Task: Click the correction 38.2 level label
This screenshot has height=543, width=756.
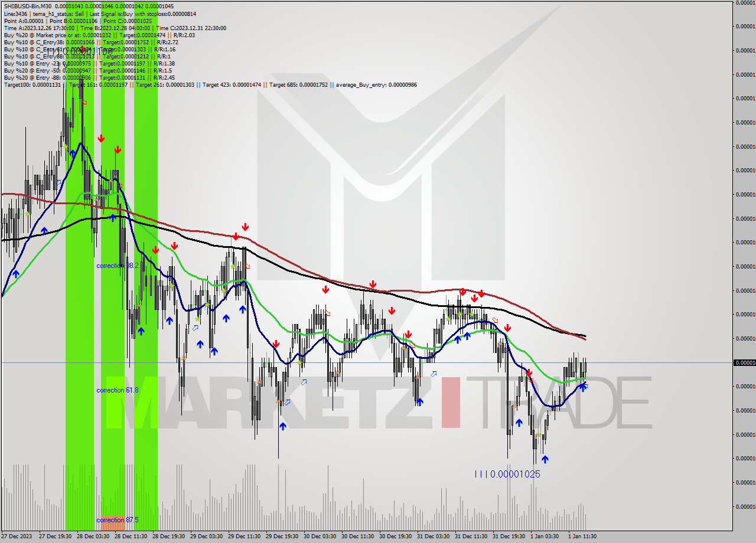Action: coord(118,266)
